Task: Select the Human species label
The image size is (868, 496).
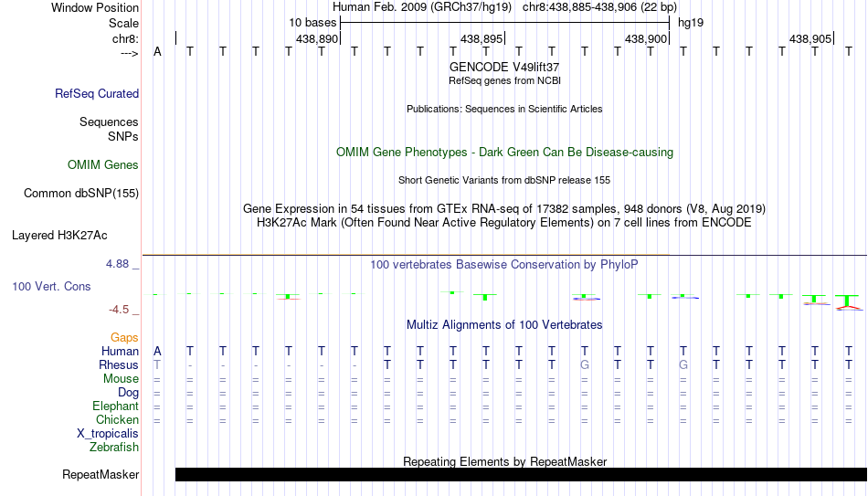Action: tap(120, 352)
